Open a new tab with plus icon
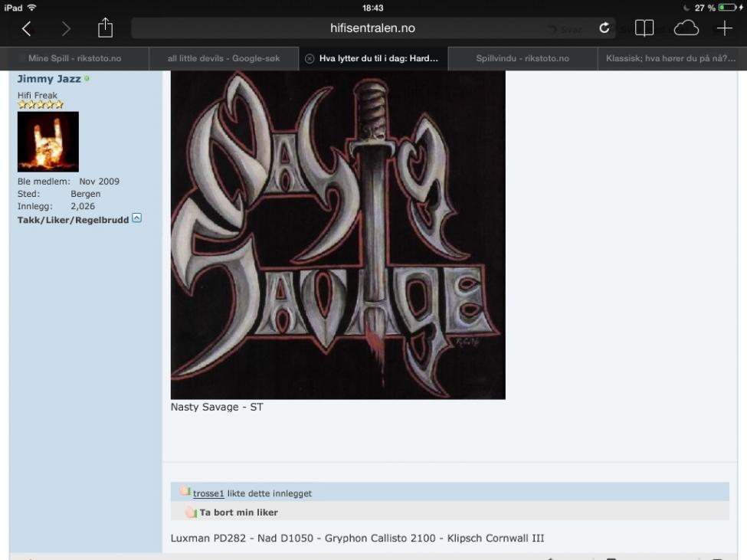Image resolution: width=747 pixels, height=560 pixels. click(x=725, y=28)
